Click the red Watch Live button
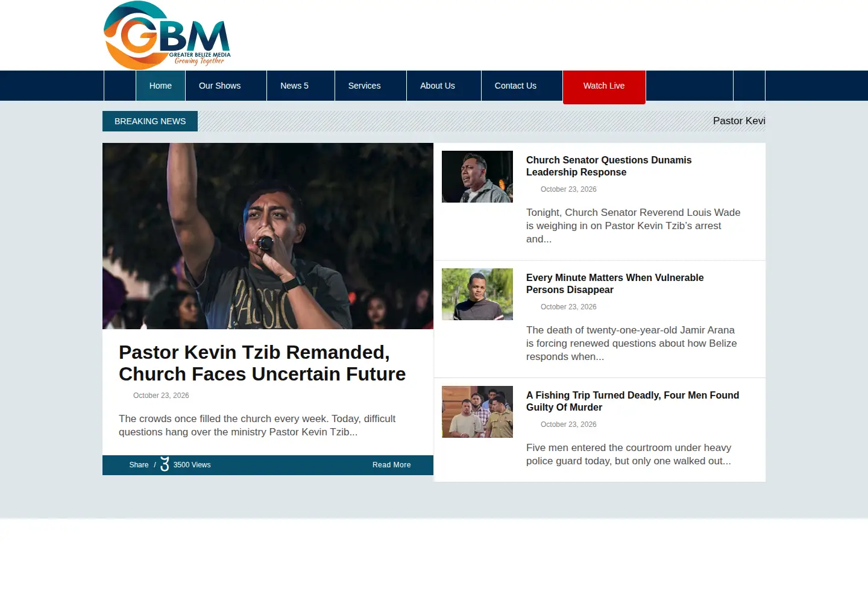868x603 pixels. [604, 87]
